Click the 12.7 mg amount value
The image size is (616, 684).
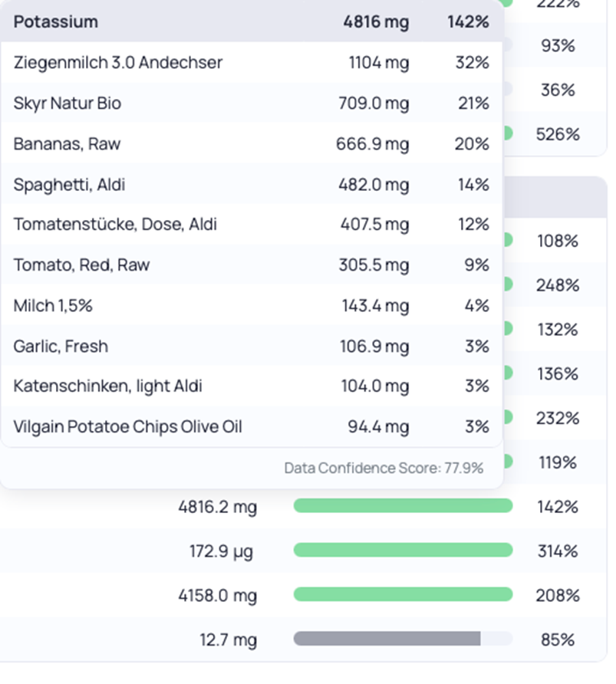coord(227,639)
